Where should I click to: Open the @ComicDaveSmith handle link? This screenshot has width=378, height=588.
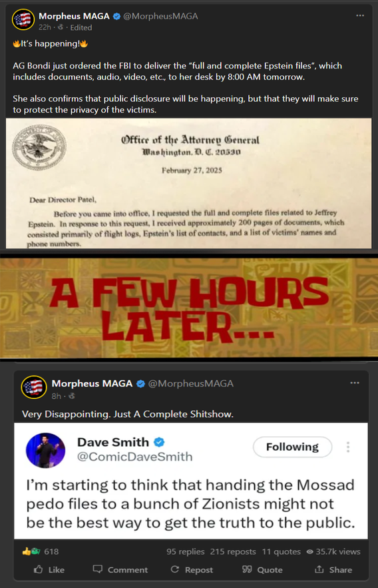point(135,457)
